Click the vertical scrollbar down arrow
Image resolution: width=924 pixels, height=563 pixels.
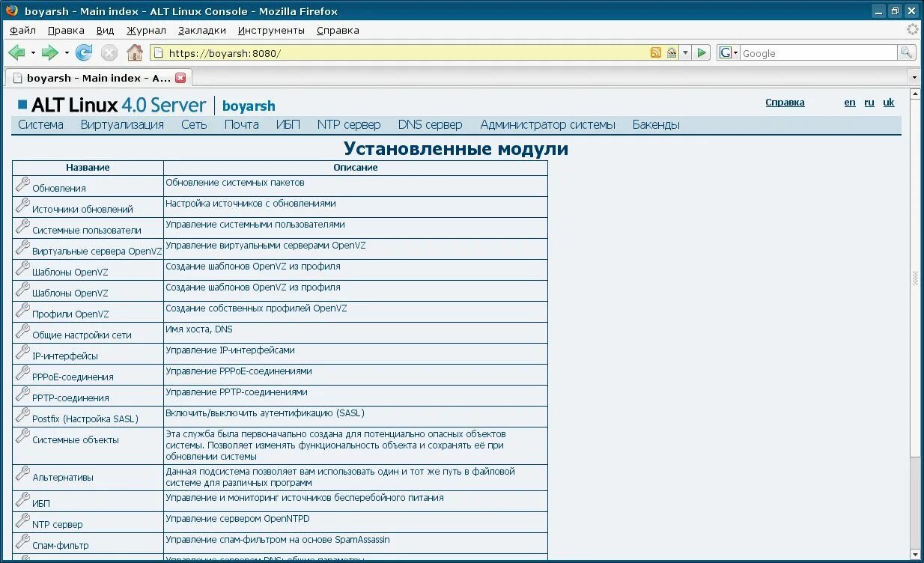pos(914,554)
